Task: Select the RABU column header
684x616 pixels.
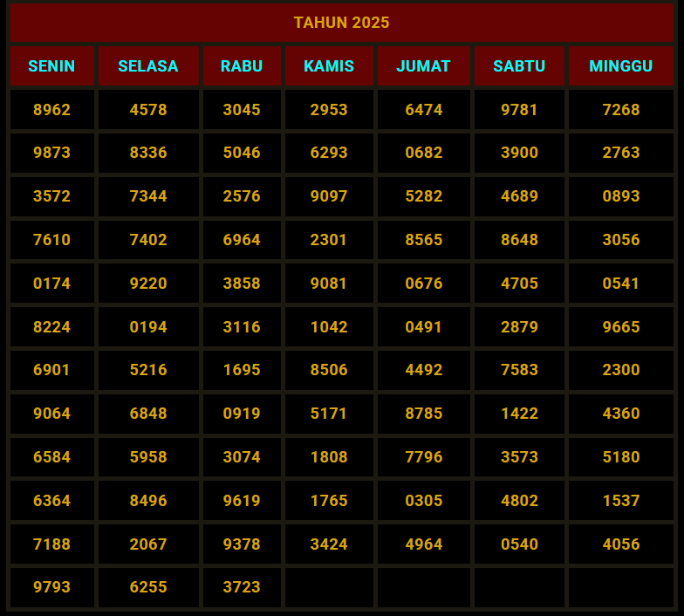Action: click(242, 66)
